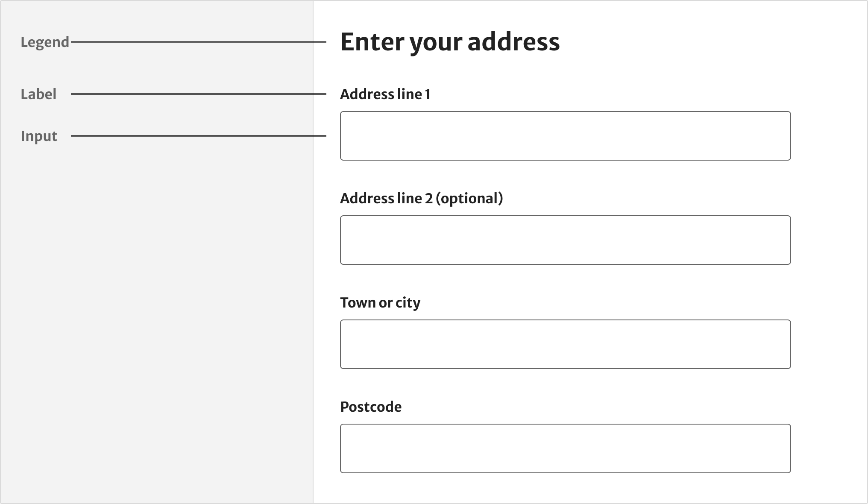This screenshot has width=868, height=504.
Task: Click the Town or city label
Action: coord(380,302)
